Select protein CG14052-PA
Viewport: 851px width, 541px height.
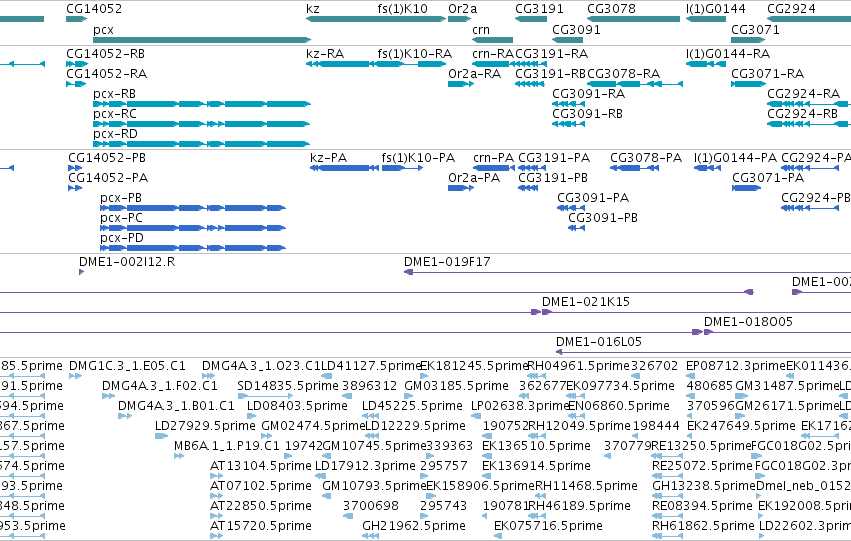click(x=75, y=188)
